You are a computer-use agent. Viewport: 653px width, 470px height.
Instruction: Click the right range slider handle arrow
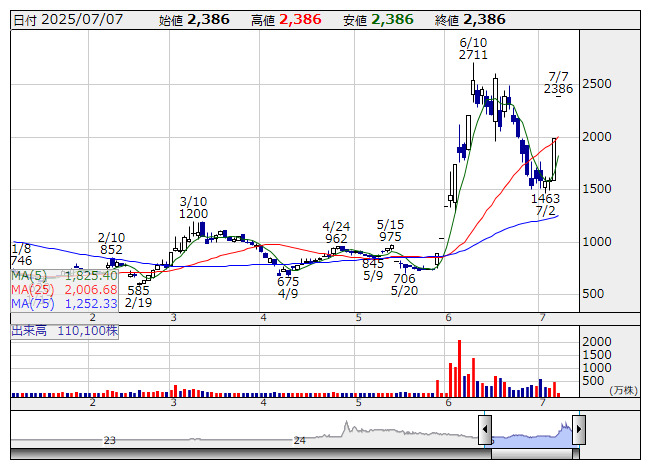coord(579,430)
